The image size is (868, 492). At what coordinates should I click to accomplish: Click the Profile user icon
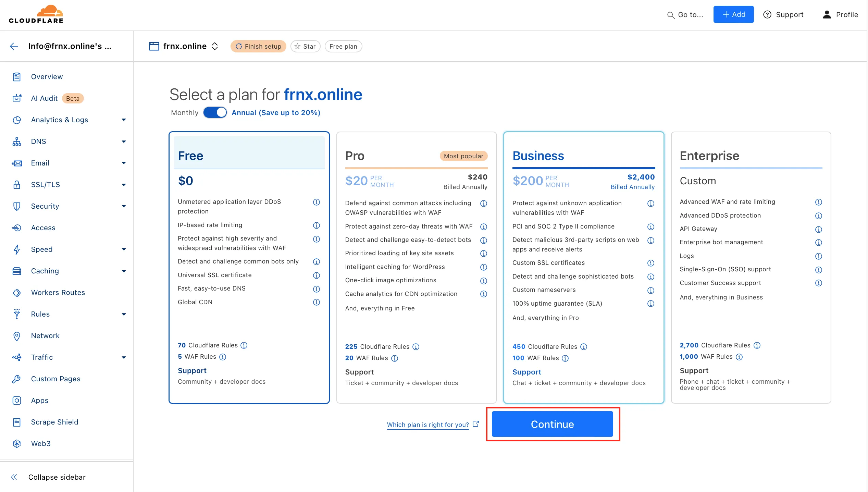[x=827, y=14]
